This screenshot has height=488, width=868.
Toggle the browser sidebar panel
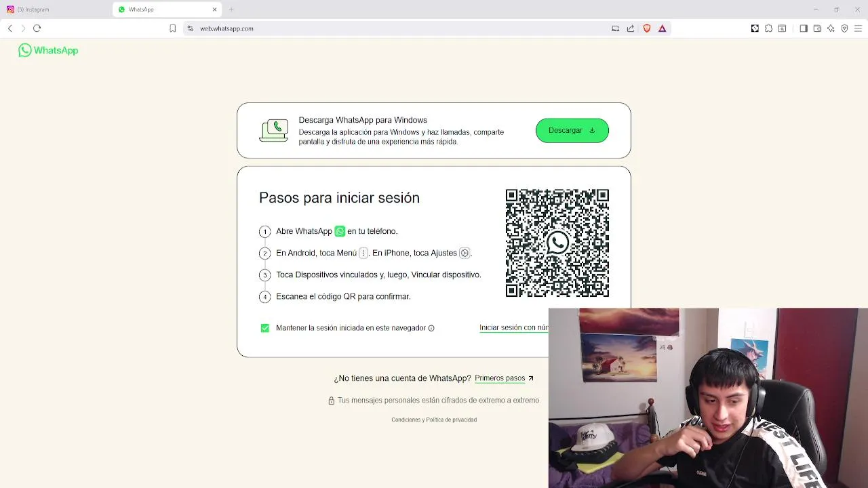click(804, 28)
